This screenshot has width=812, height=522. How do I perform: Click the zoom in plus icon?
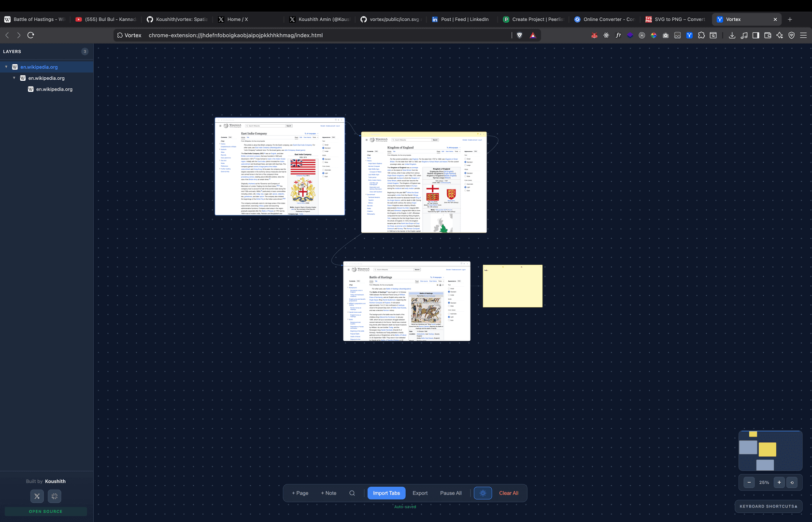(779, 482)
